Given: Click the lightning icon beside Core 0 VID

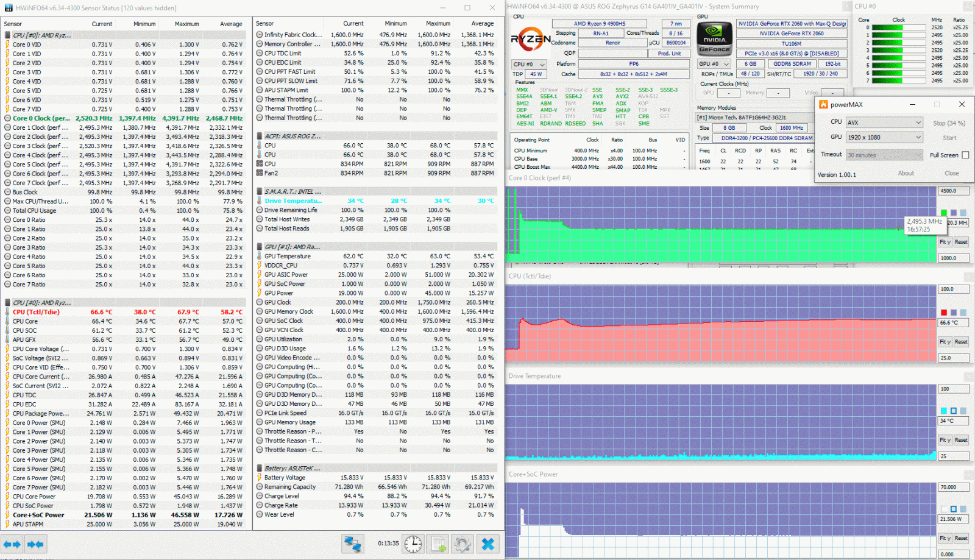Looking at the screenshot, I should pos(8,44).
